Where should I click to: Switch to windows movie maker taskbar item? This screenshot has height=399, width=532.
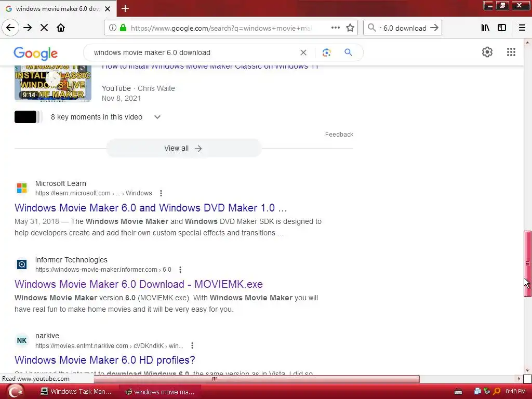click(160, 392)
